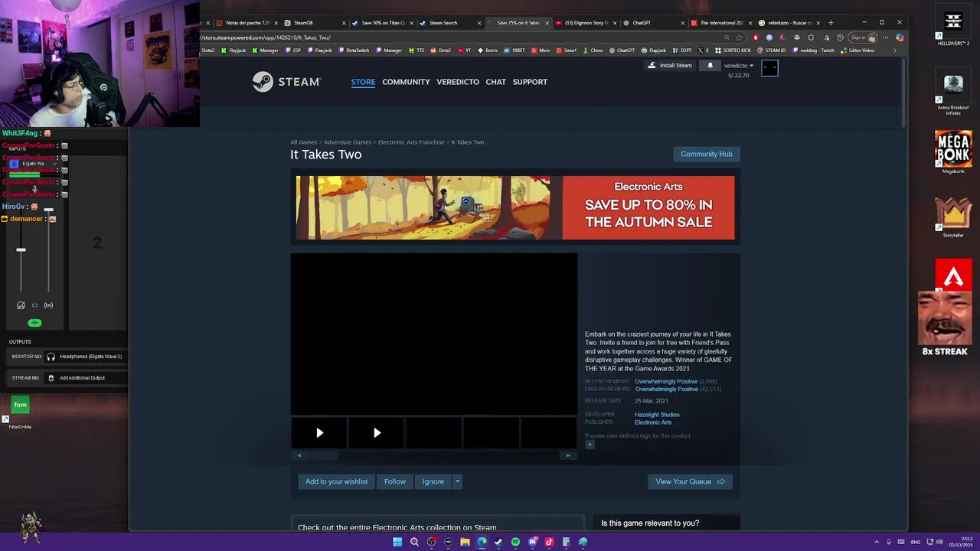980x551 pixels.
Task: Click Electronic Arts Franchise breadcrumb
Action: click(x=411, y=142)
